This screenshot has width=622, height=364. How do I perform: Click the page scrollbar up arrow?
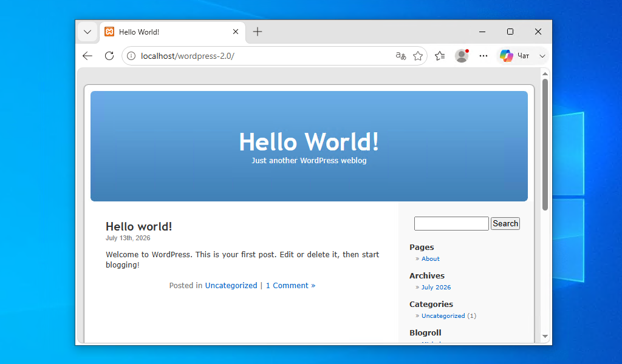pyautogui.click(x=545, y=73)
